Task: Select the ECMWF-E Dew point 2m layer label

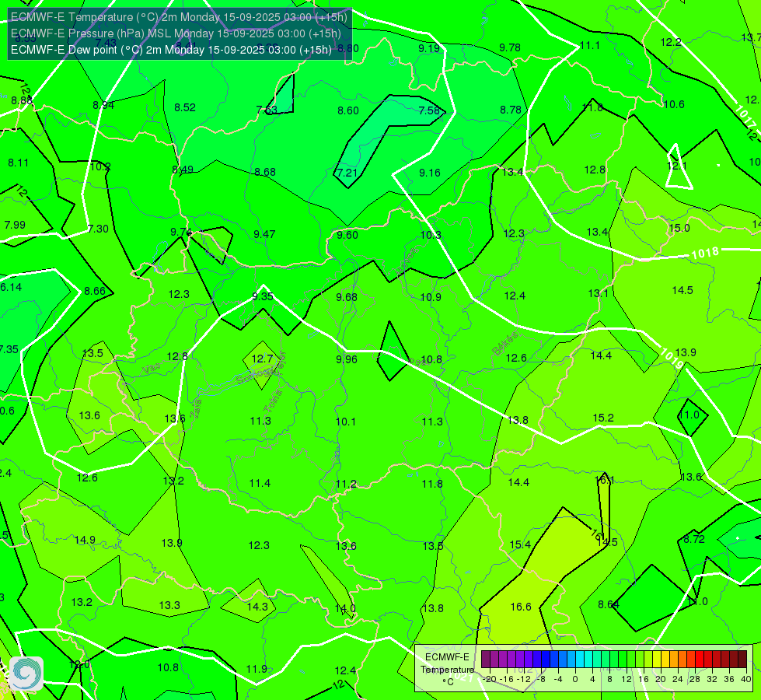Action: 171,50
